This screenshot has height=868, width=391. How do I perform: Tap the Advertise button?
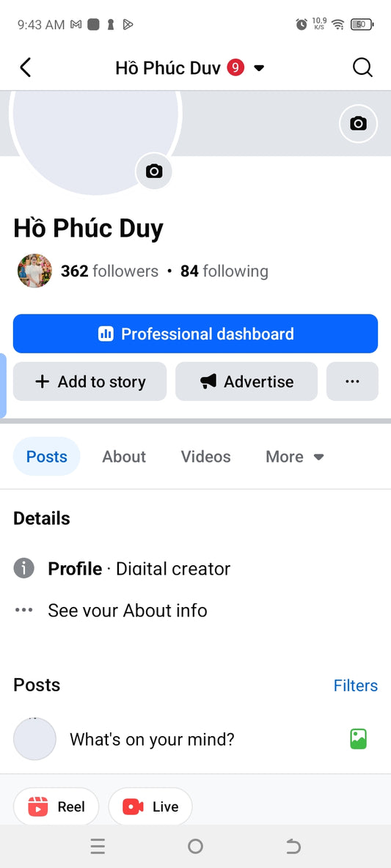[x=246, y=381]
